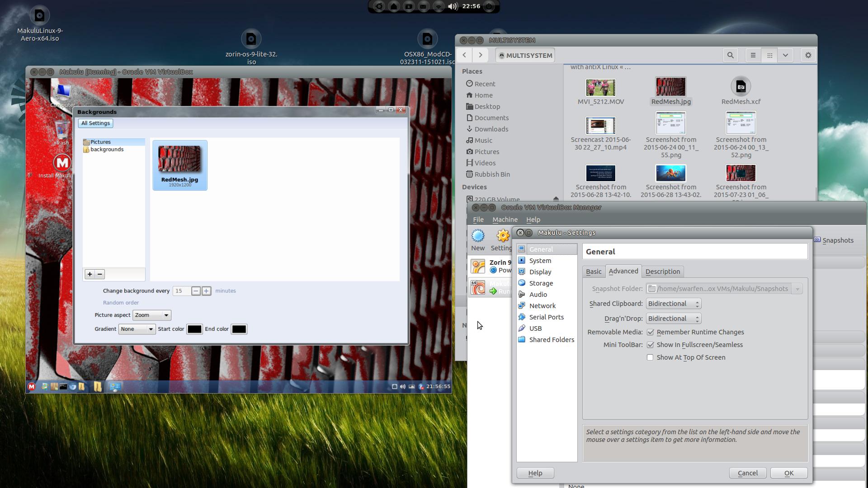Select the Network settings category
868x488 pixels.
[542, 306]
